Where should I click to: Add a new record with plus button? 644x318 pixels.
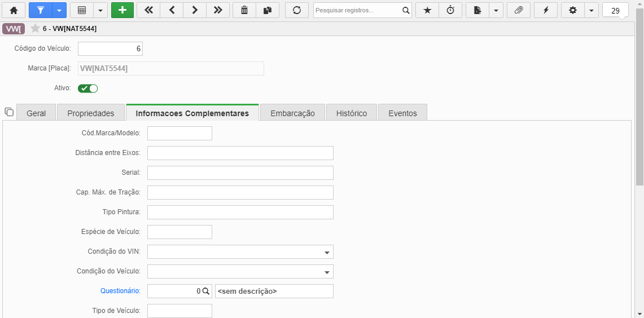(x=122, y=10)
